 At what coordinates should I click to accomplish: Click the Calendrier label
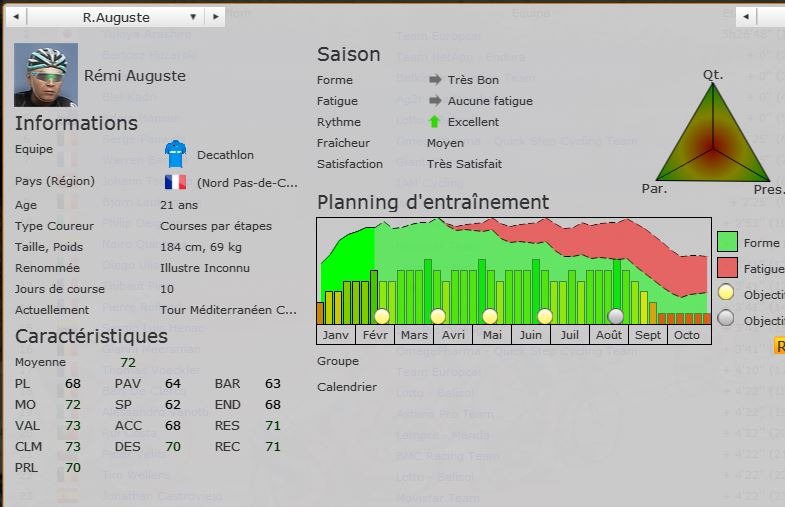coord(347,387)
